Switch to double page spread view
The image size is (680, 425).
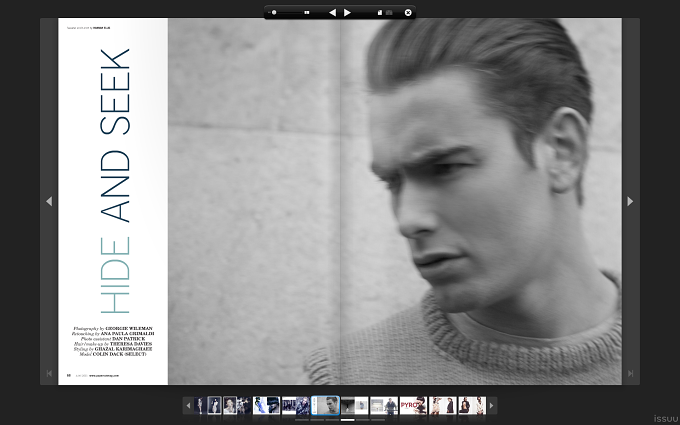point(389,13)
